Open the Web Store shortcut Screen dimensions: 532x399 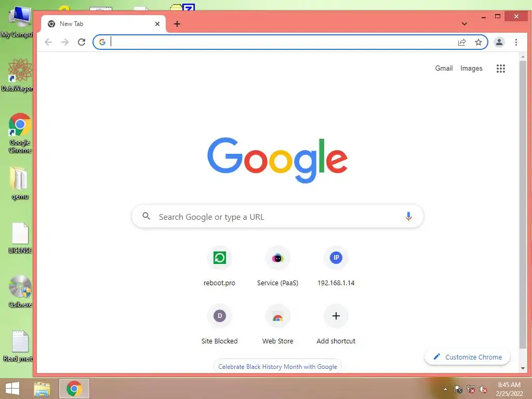tap(277, 325)
